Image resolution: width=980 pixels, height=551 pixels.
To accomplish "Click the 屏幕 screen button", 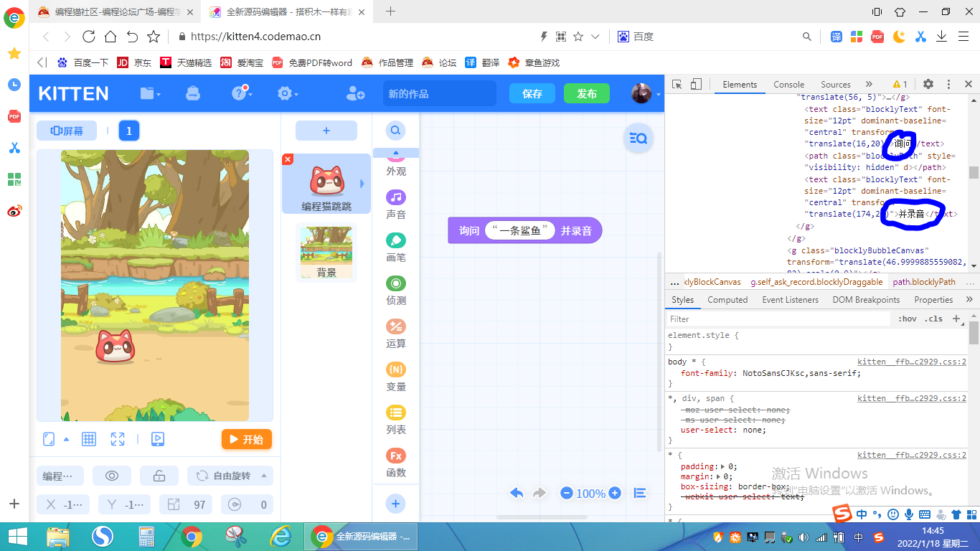I will (67, 131).
